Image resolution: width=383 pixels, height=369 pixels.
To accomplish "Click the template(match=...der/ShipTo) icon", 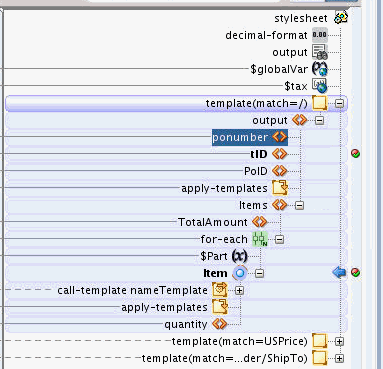I will (319, 358).
